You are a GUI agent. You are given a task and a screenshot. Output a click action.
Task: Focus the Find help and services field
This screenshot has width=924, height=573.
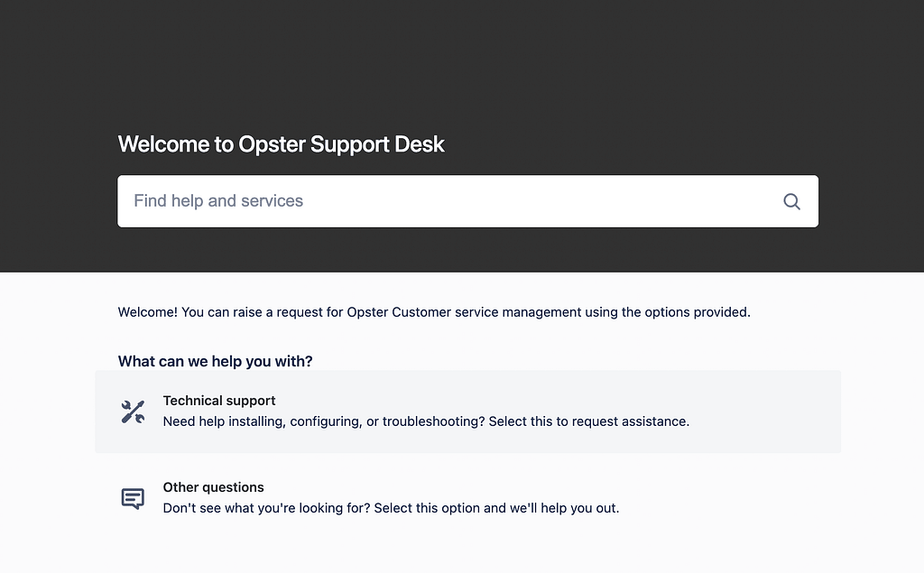pos(468,201)
